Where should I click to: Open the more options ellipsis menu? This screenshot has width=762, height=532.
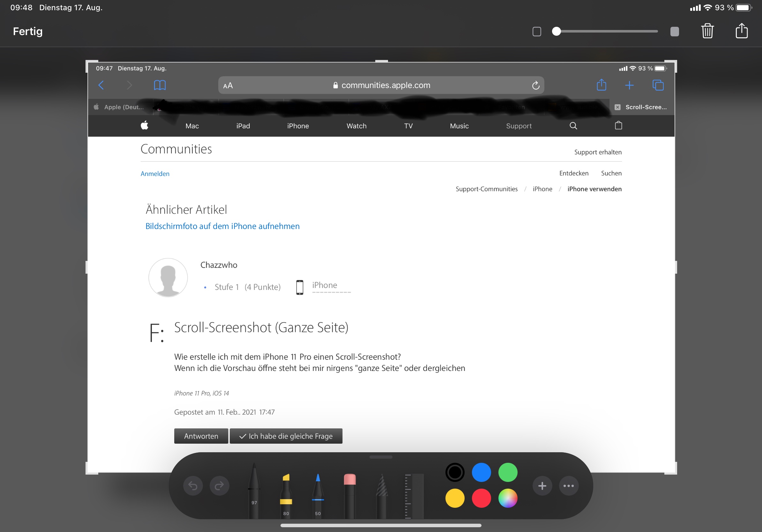(x=569, y=486)
